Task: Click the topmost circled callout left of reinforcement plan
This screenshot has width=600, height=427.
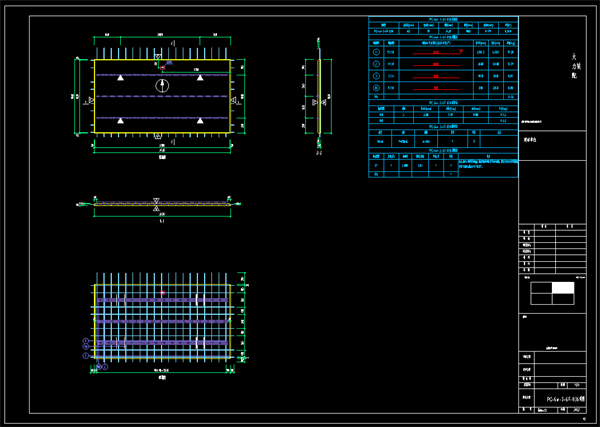Action: [x=86, y=341]
